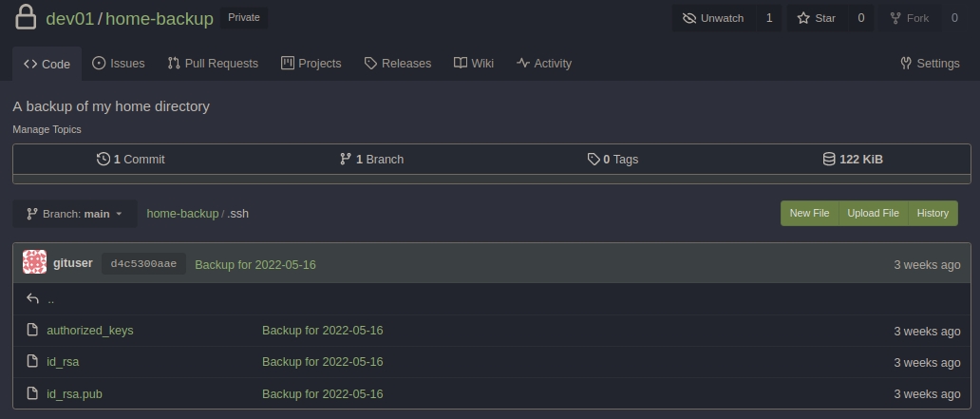Star the home-backup repository
This screenshot has width=980, height=419.
click(x=817, y=18)
